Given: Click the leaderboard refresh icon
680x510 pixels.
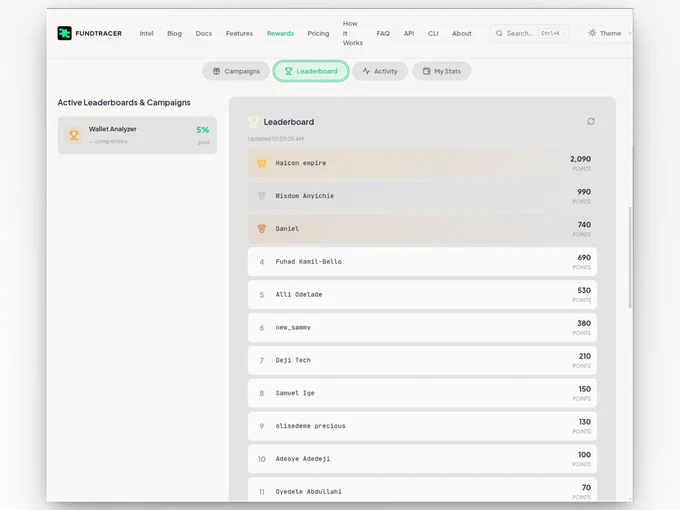Looking at the screenshot, I should pyautogui.click(x=591, y=121).
